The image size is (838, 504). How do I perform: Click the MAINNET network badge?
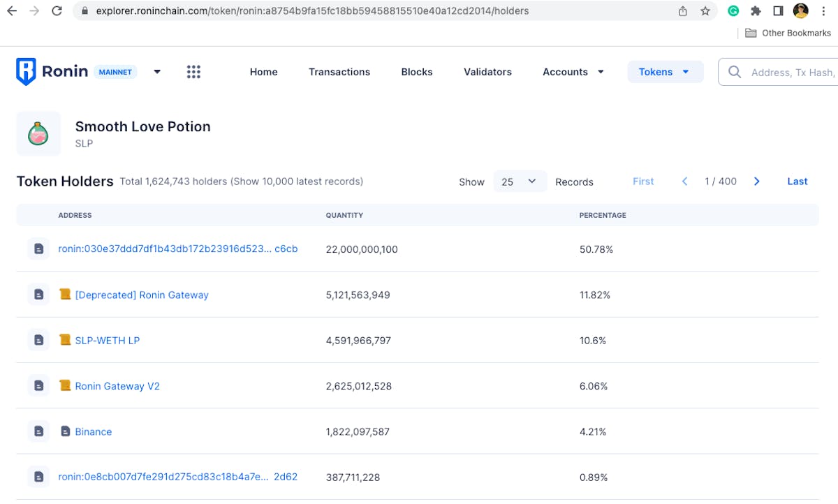point(115,71)
